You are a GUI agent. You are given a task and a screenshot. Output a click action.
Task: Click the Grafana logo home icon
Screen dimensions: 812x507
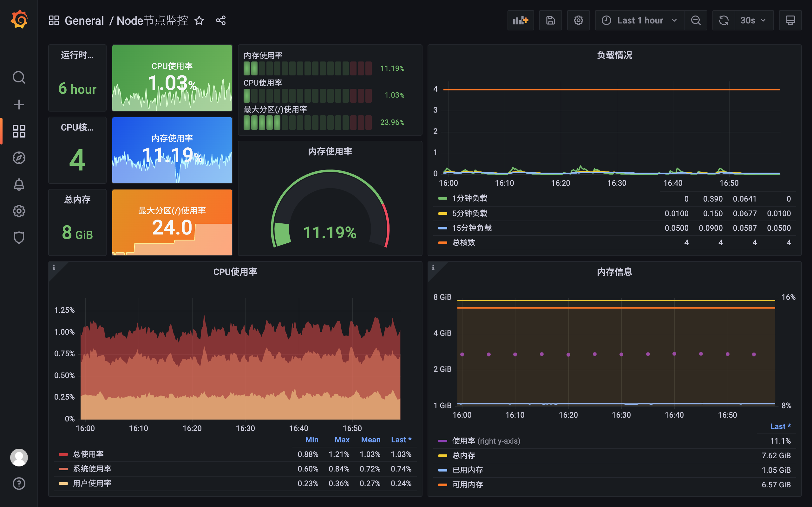point(19,19)
